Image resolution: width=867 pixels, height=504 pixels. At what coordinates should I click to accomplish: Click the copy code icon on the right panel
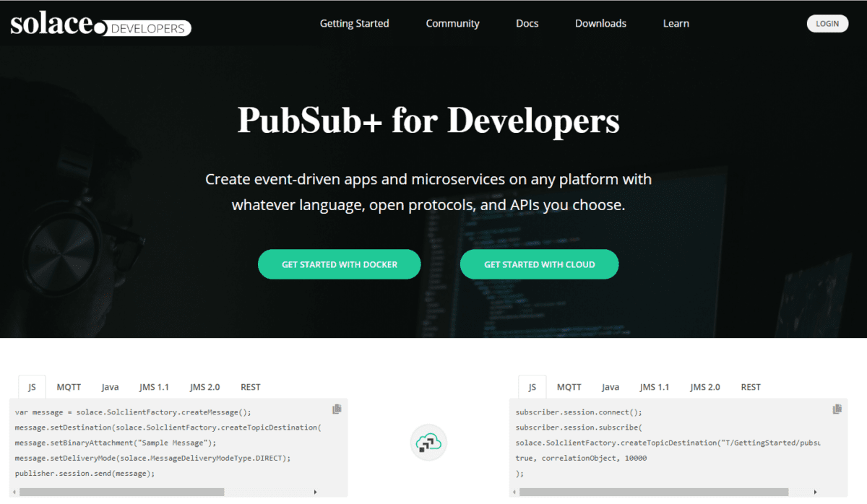pyautogui.click(x=837, y=409)
